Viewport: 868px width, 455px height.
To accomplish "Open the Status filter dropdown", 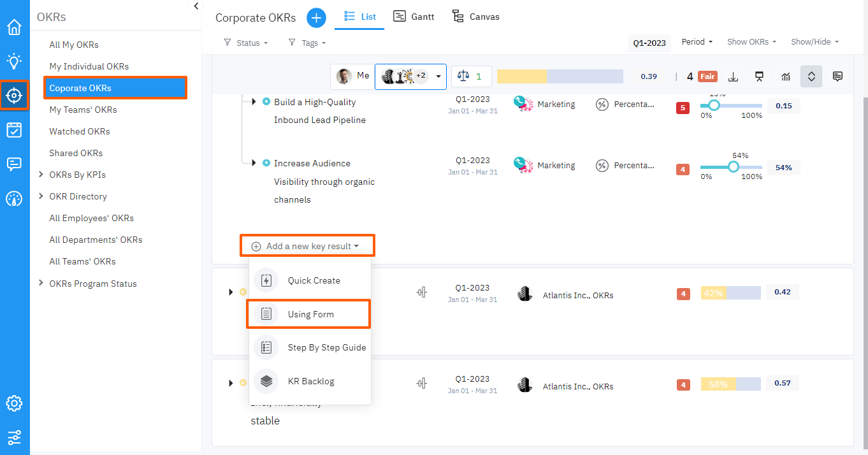I will tap(246, 43).
